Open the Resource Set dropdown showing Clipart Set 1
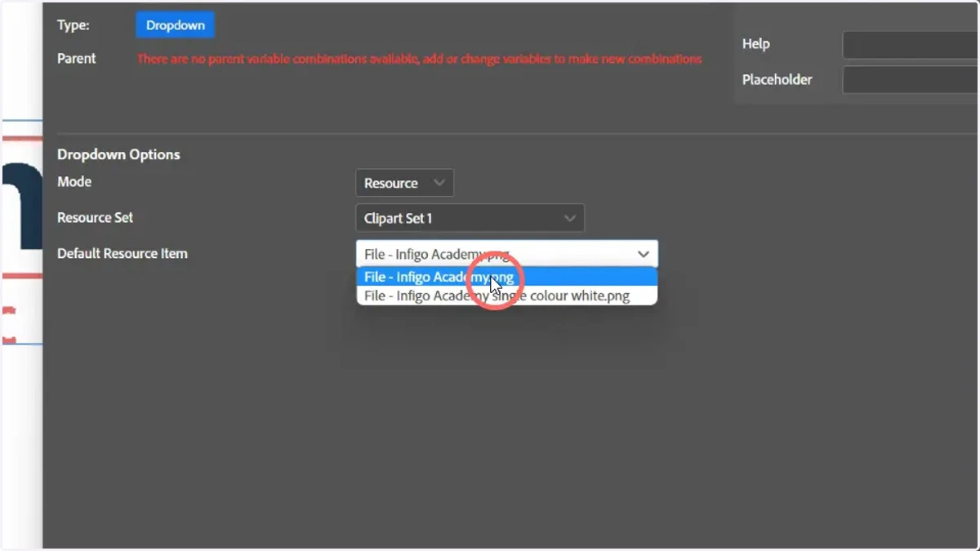 click(x=470, y=218)
